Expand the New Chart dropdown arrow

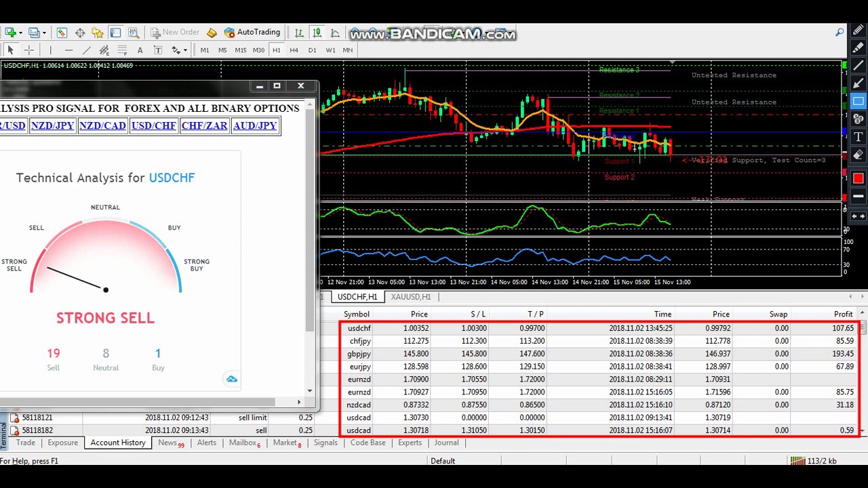pos(20,33)
